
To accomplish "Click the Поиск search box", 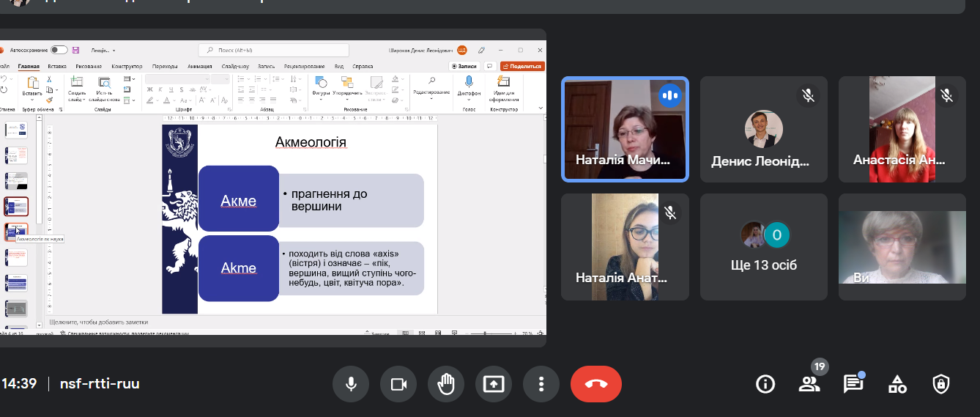I will point(273,50).
